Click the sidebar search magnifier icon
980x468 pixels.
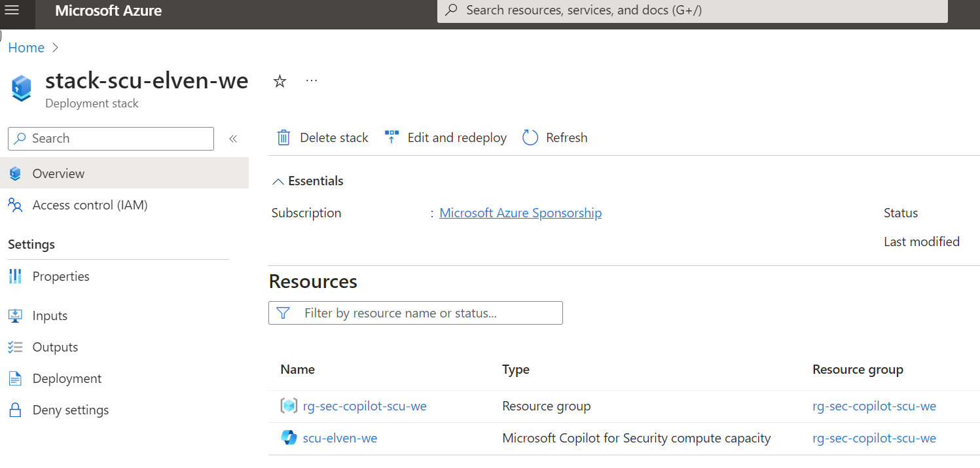point(20,138)
